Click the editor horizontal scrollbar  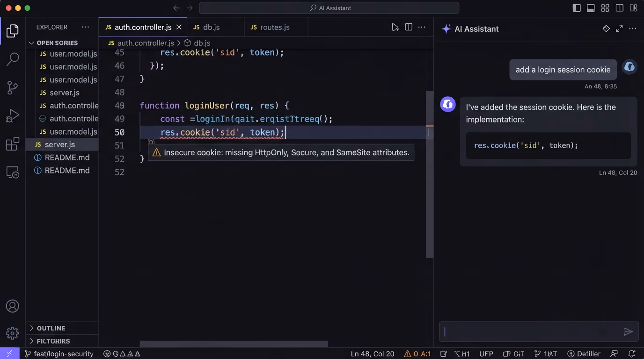(234, 344)
